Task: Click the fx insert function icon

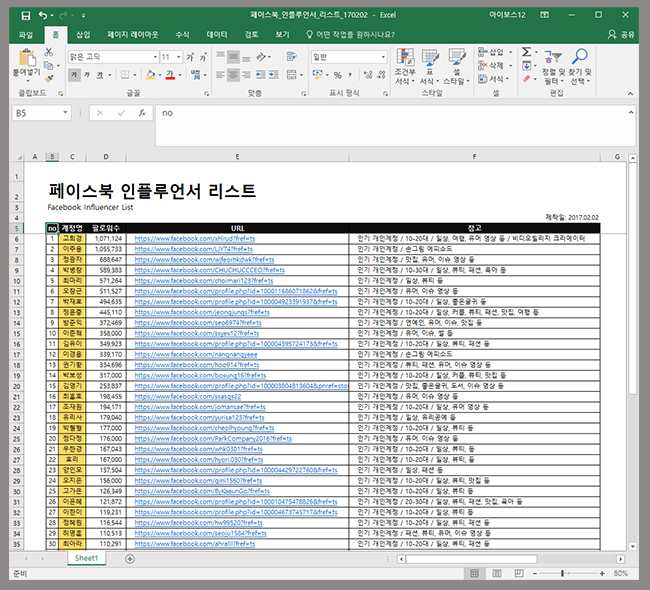Action: coord(142,113)
